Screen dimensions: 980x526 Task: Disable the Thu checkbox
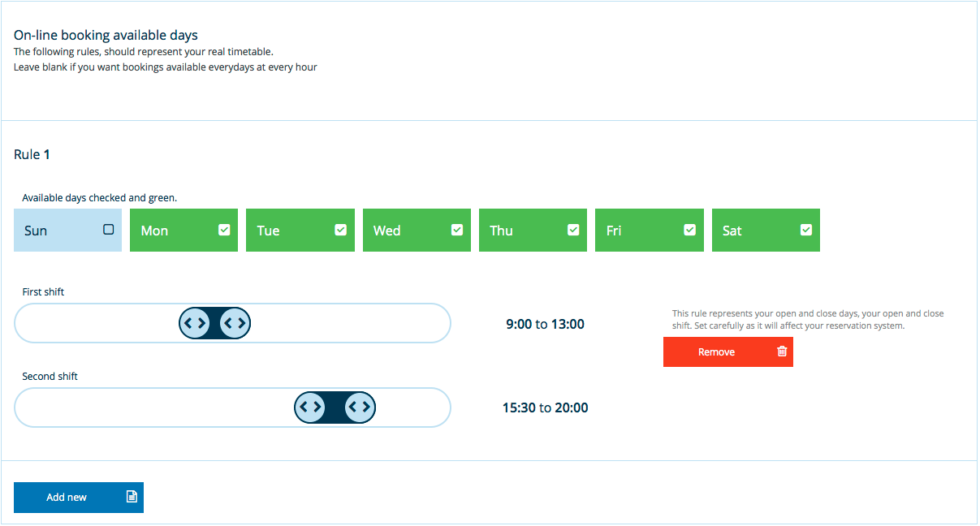click(573, 230)
